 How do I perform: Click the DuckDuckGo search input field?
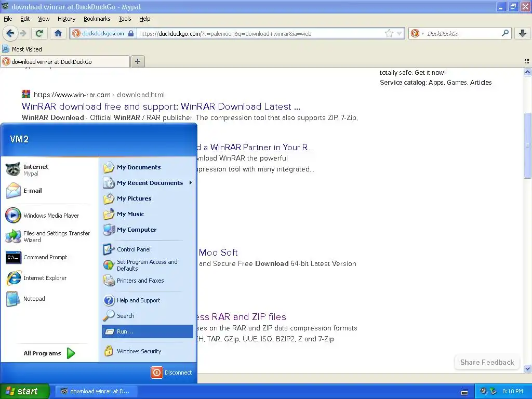tap(463, 33)
